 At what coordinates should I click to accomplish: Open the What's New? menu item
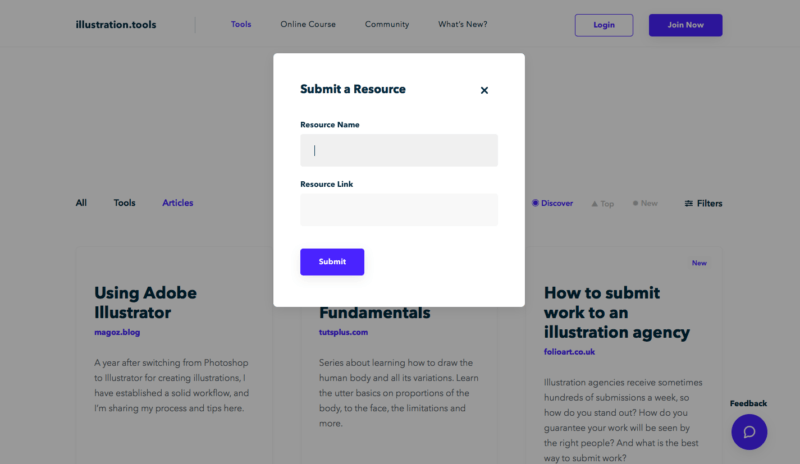click(462, 24)
